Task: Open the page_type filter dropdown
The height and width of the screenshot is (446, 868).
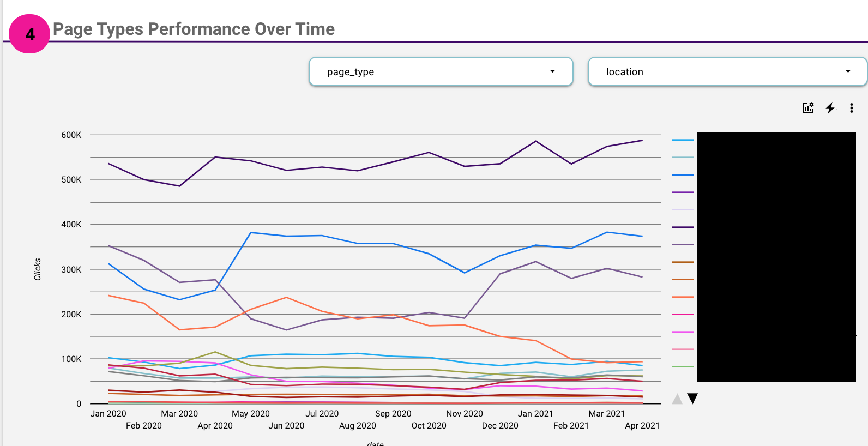Action: pyautogui.click(x=441, y=71)
